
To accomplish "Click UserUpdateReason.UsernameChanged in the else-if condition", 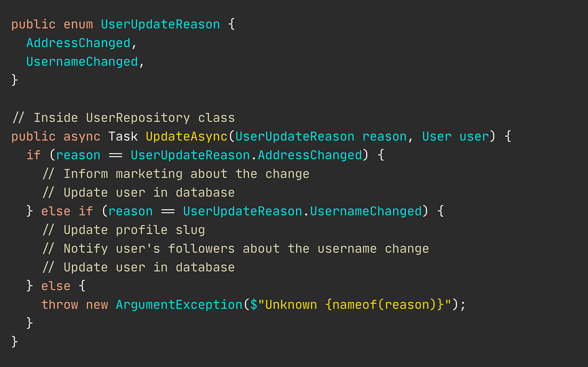I will click(302, 211).
